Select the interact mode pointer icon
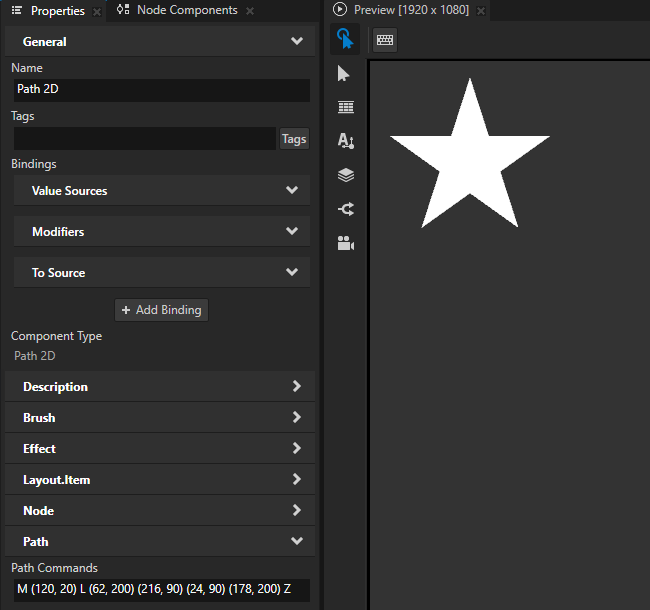The image size is (650, 610). pos(345,39)
